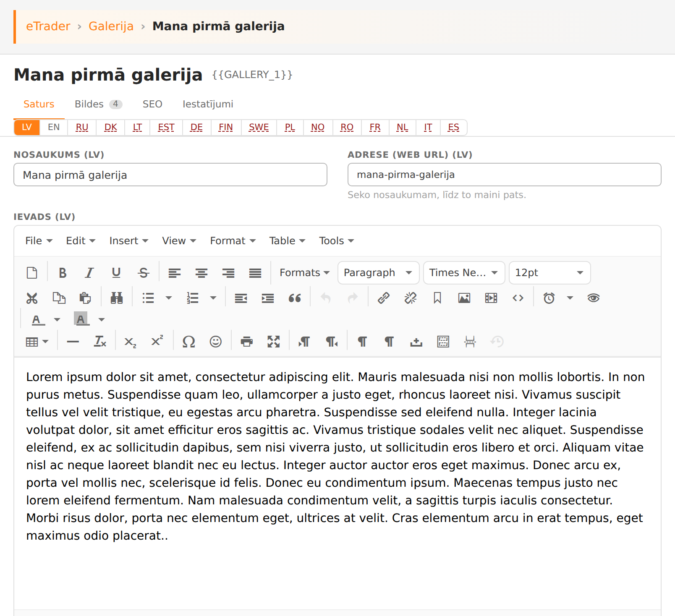The image size is (675, 616).
Task: Expand the bullet list style arrow
Action: (x=169, y=298)
